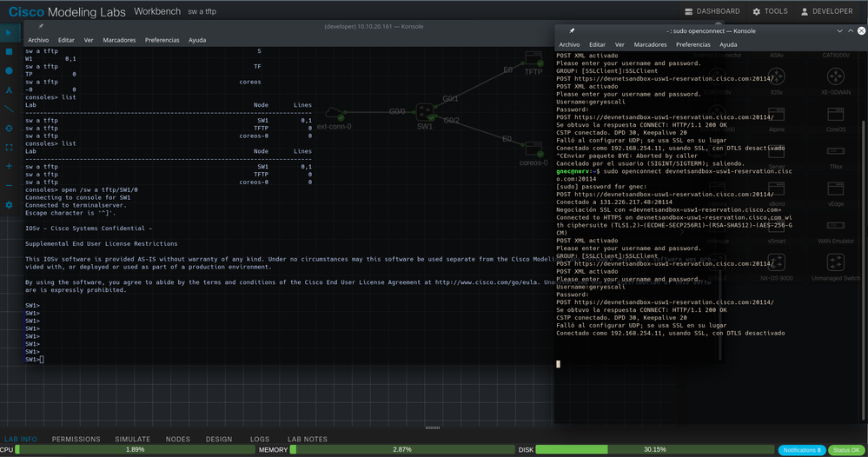Click the Status OK indicator

click(846, 450)
